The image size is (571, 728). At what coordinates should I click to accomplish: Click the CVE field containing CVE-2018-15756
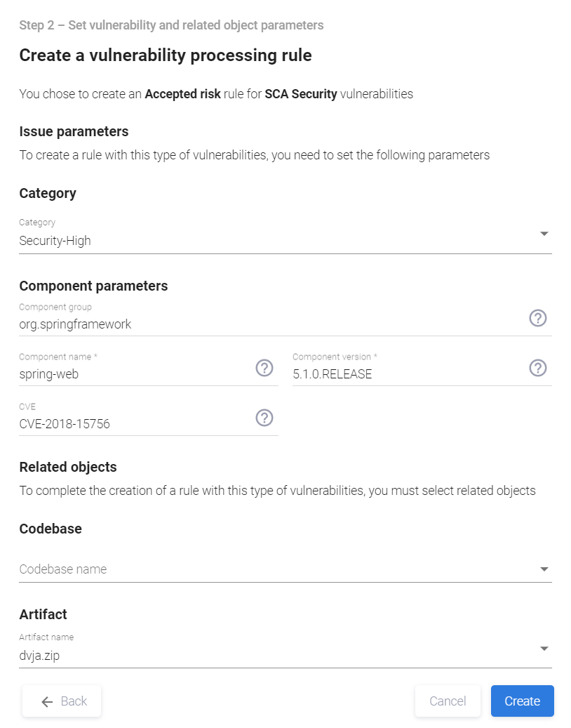65,424
